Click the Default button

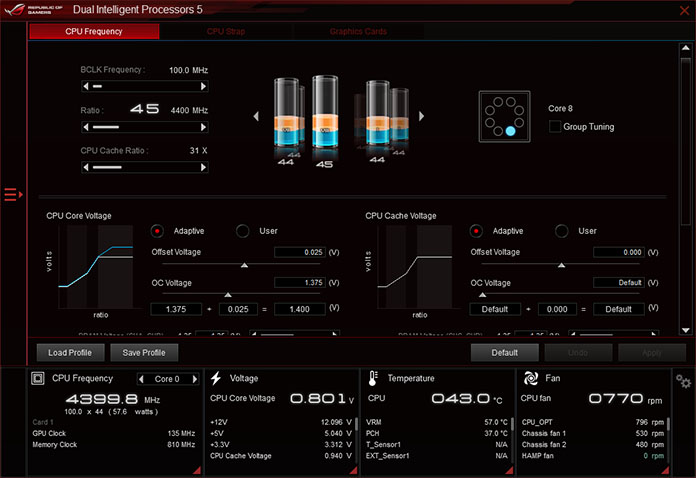click(x=505, y=353)
